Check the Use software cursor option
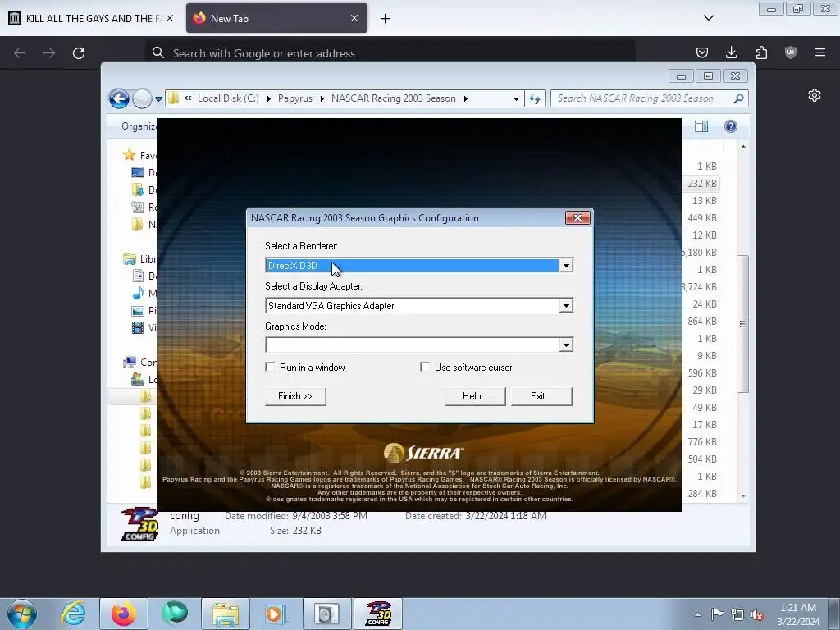 click(x=425, y=367)
